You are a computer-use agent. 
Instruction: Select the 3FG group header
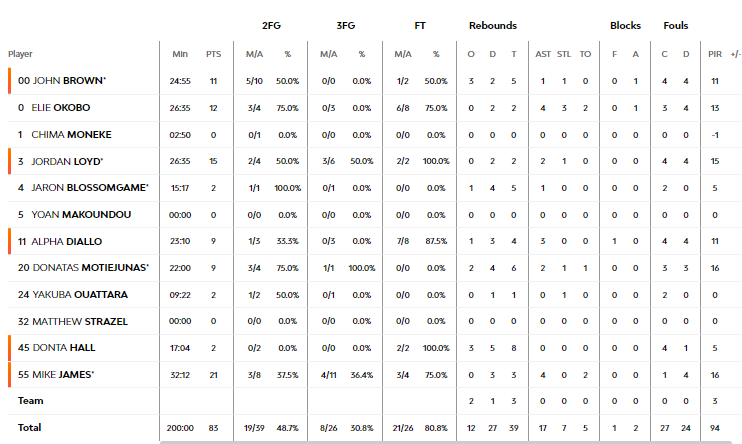click(345, 26)
